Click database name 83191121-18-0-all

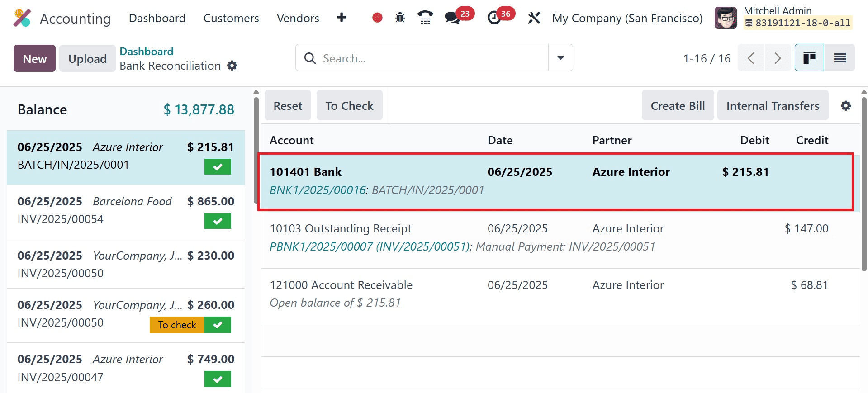point(798,23)
